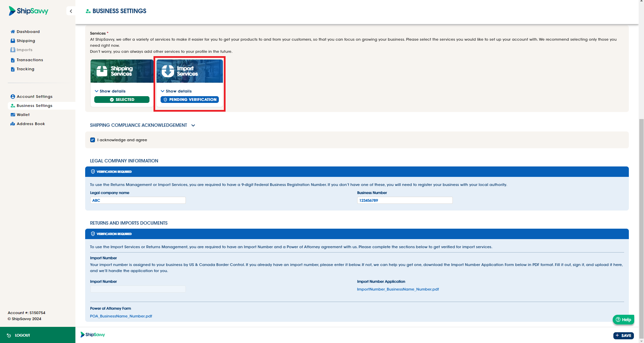Open the Help widget

point(623,319)
